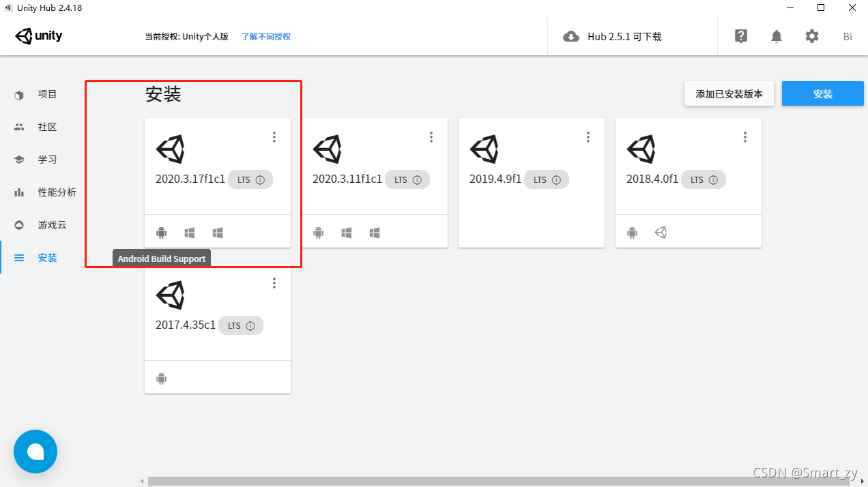Click the Unity icon on the 2020.3.17f1c1 card
Screen dimensions: 868x487
click(x=171, y=149)
